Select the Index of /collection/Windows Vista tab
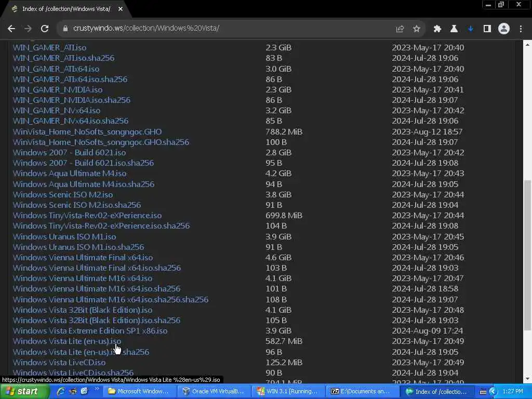This screenshot has width=532, height=399. click(x=66, y=9)
